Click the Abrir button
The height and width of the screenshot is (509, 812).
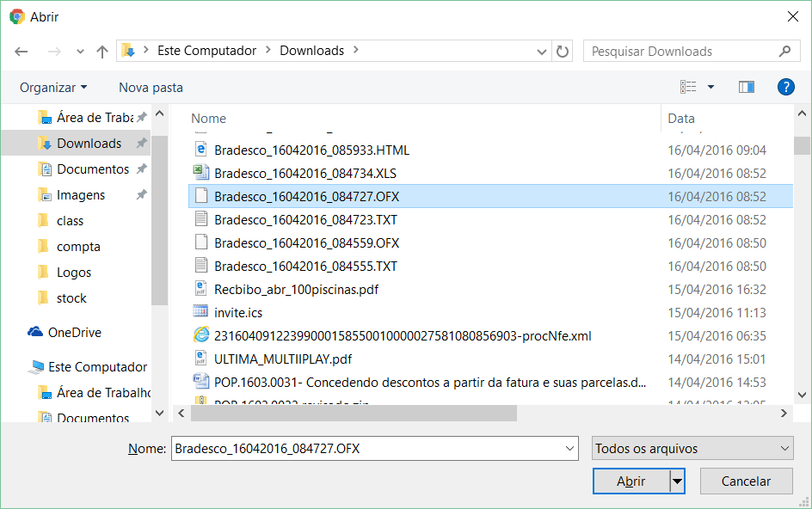coord(631,481)
